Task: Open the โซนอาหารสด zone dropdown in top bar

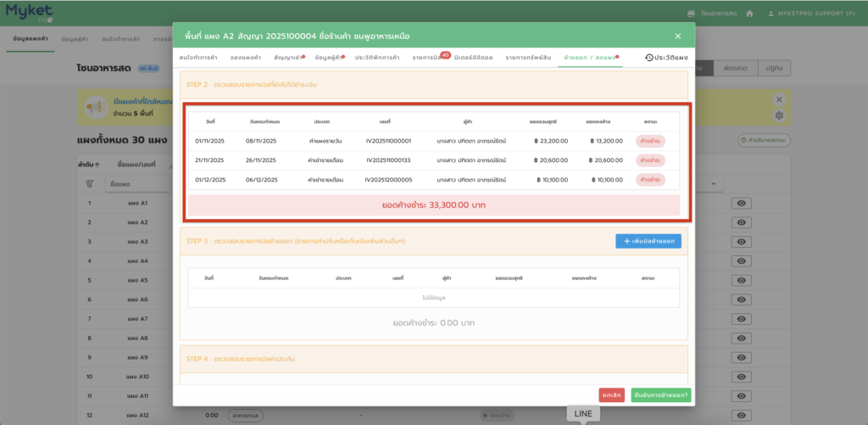Action: point(721,14)
